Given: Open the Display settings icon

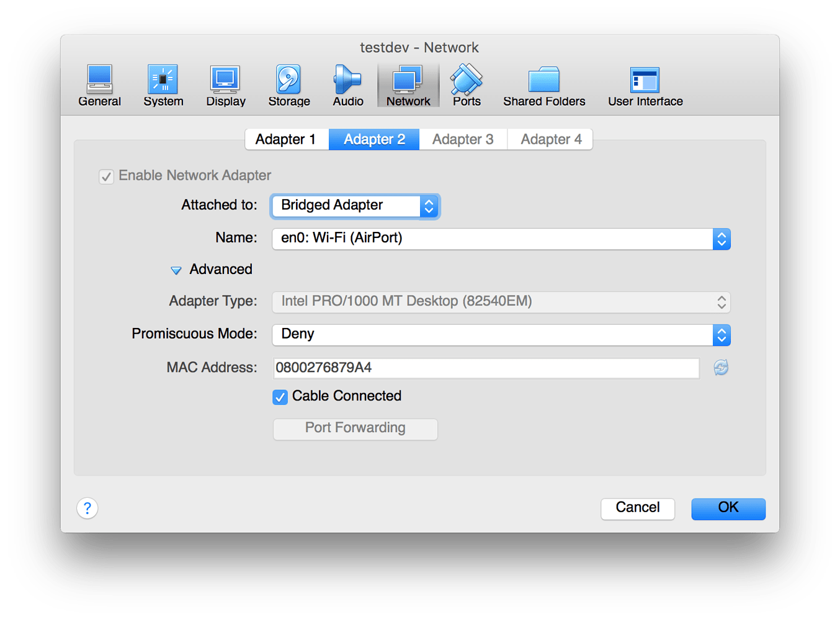Looking at the screenshot, I should click(225, 84).
